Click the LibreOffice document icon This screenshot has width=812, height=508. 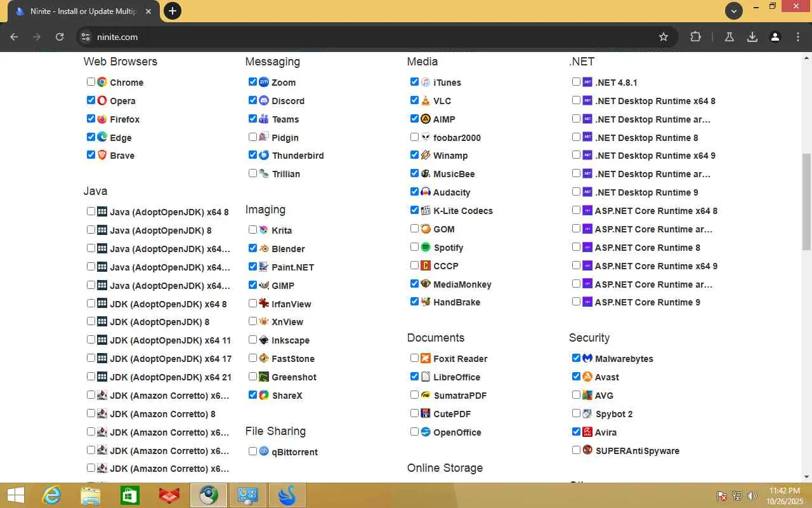coord(426,377)
